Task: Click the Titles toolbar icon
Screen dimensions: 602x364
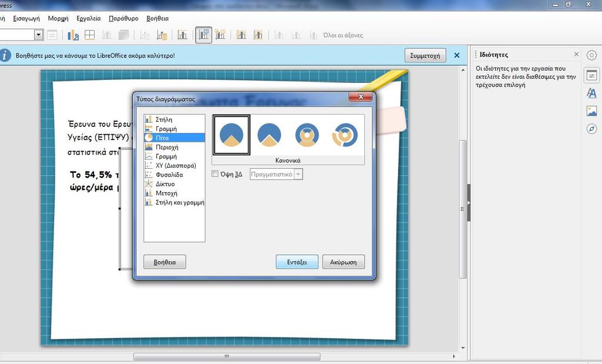Action: coord(182,35)
